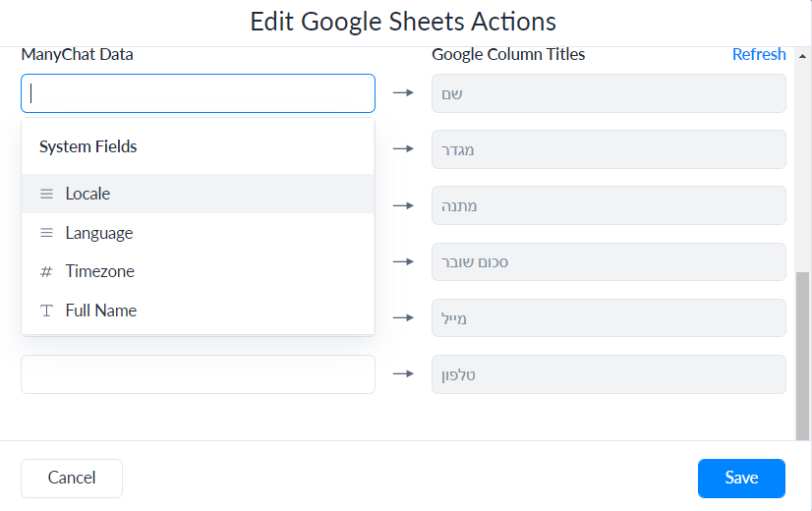This screenshot has height=511, width=812.
Task: Open the bottom empty ManyChat Data field
Action: pyautogui.click(x=198, y=374)
